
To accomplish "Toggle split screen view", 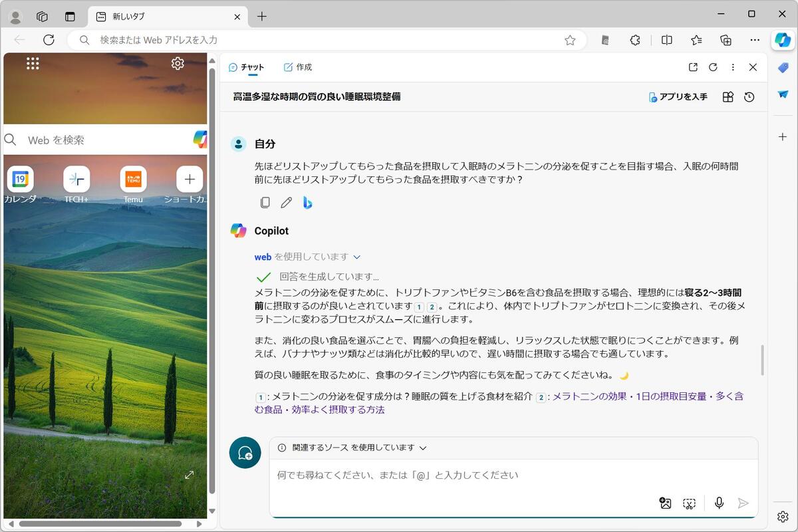I will coord(667,40).
